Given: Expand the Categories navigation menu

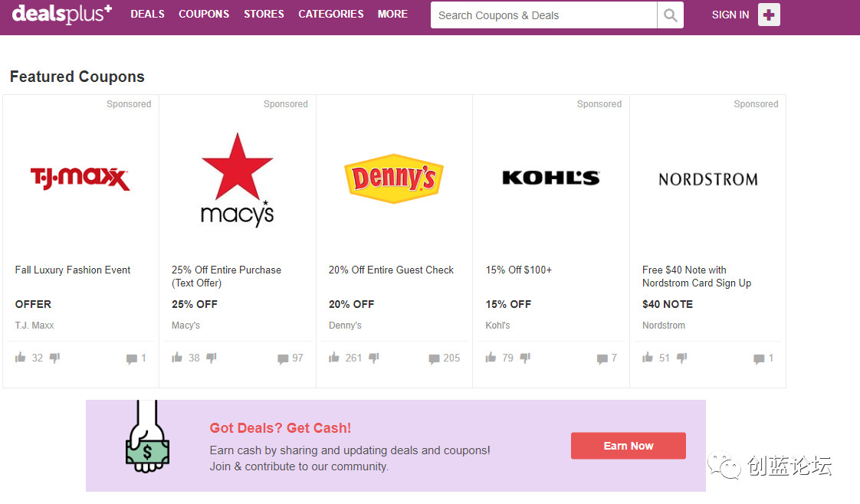Looking at the screenshot, I should click(x=331, y=14).
